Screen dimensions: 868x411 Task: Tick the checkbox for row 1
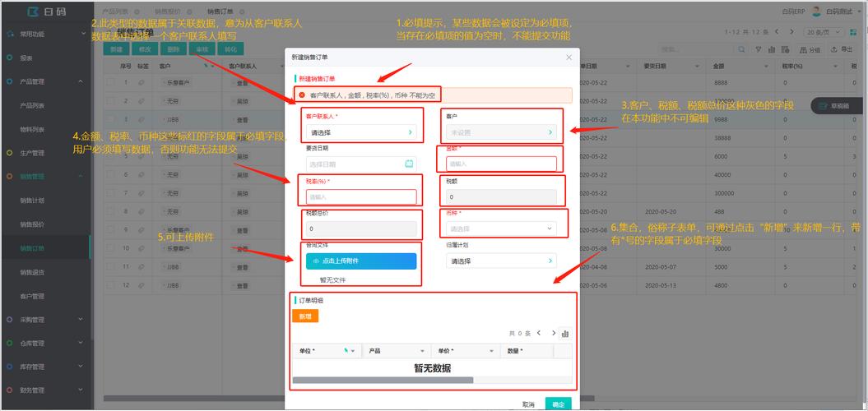point(111,83)
